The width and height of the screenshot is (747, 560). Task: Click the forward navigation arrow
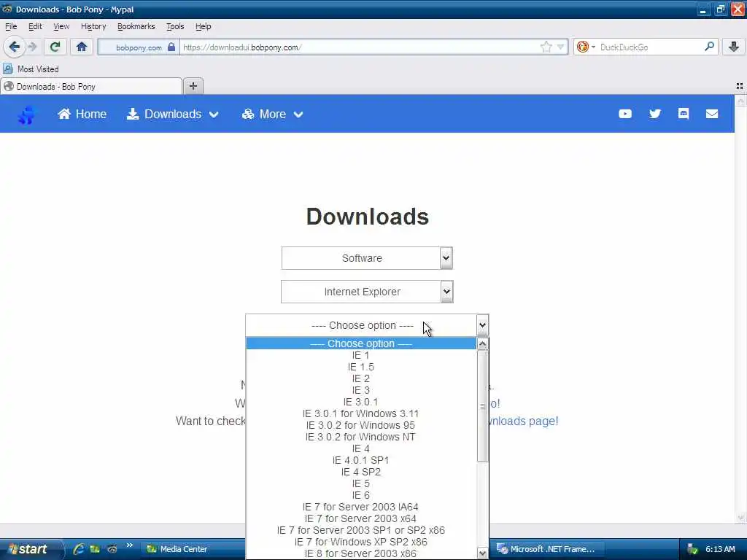(32, 47)
